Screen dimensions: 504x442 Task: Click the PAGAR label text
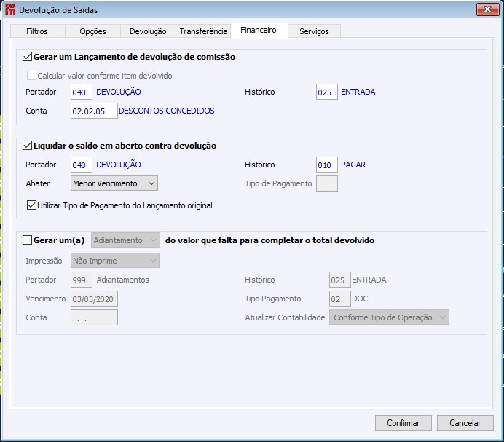click(353, 165)
